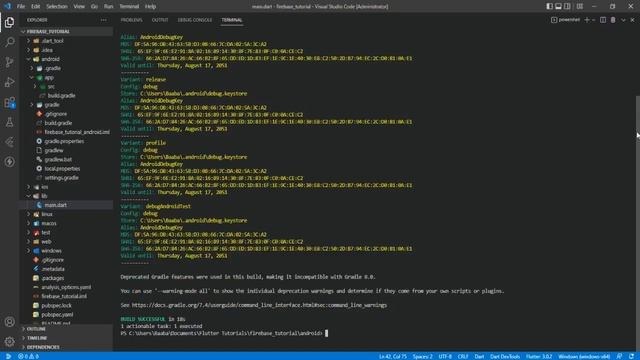
Task: Create new terminal with plus icon
Action: click(x=587, y=20)
